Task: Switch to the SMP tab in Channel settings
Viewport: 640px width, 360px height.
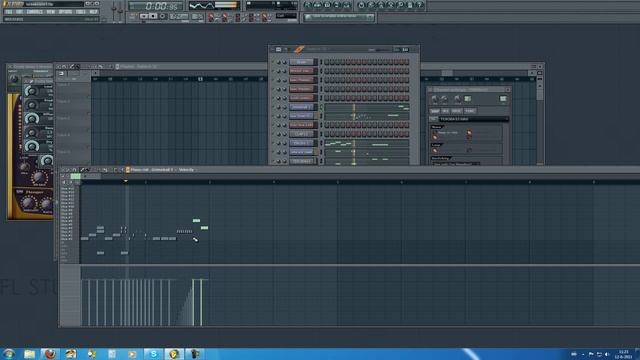Action: [x=435, y=111]
